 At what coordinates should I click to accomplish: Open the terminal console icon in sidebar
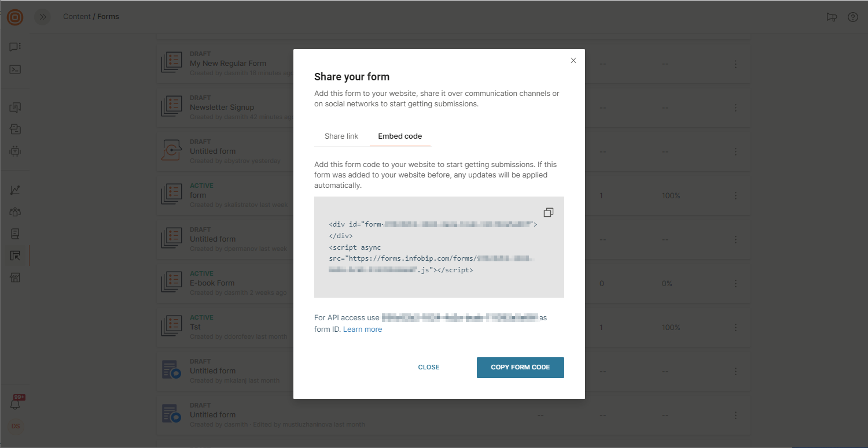point(15,69)
